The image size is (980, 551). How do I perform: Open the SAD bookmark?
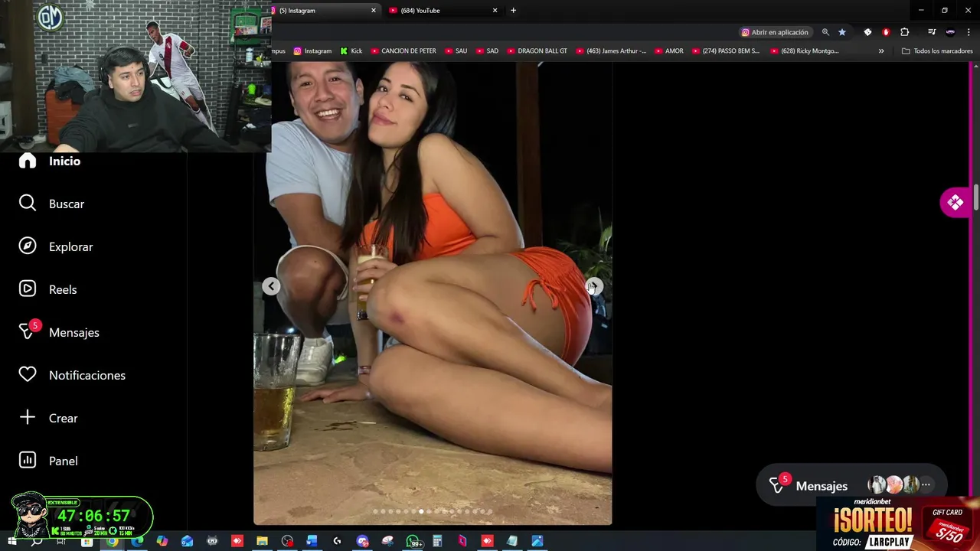pos(487,51)
